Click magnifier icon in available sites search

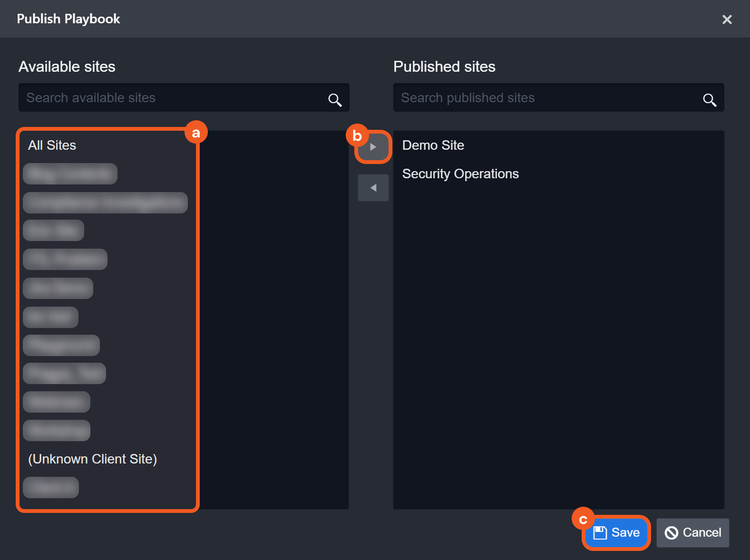coord(335,100)
